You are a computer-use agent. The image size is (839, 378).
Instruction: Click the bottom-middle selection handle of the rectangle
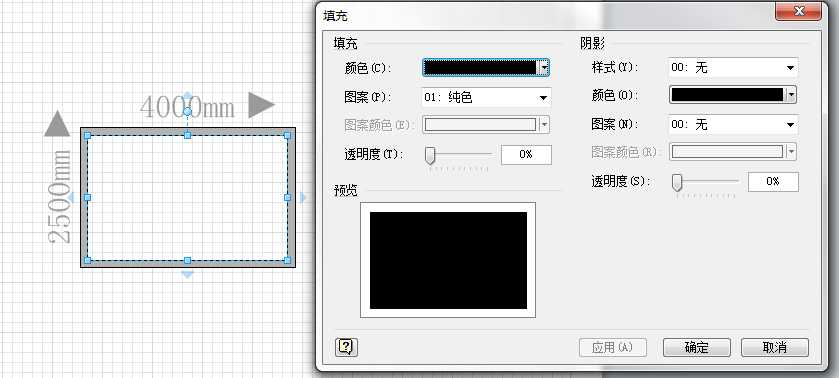click(x=187, y=260)
